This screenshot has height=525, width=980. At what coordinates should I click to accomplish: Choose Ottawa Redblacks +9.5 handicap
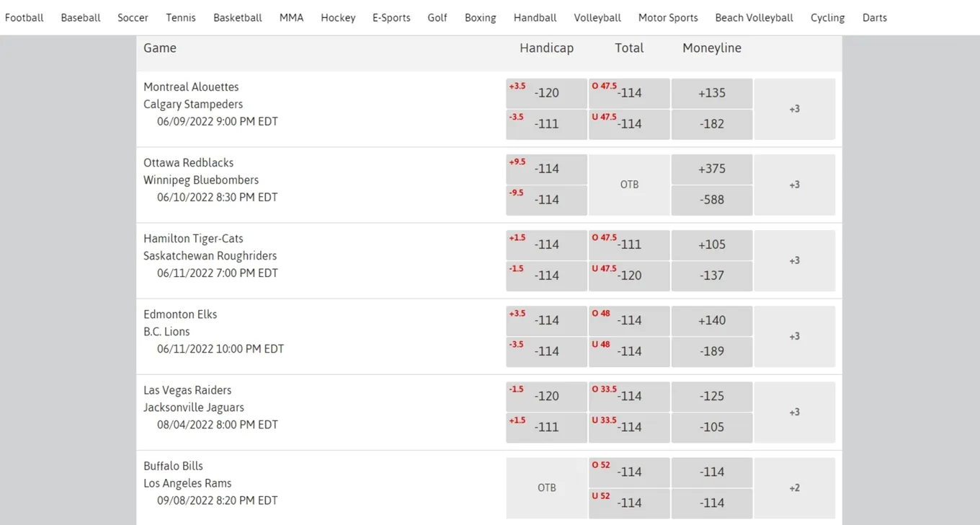tap(546, 169)
